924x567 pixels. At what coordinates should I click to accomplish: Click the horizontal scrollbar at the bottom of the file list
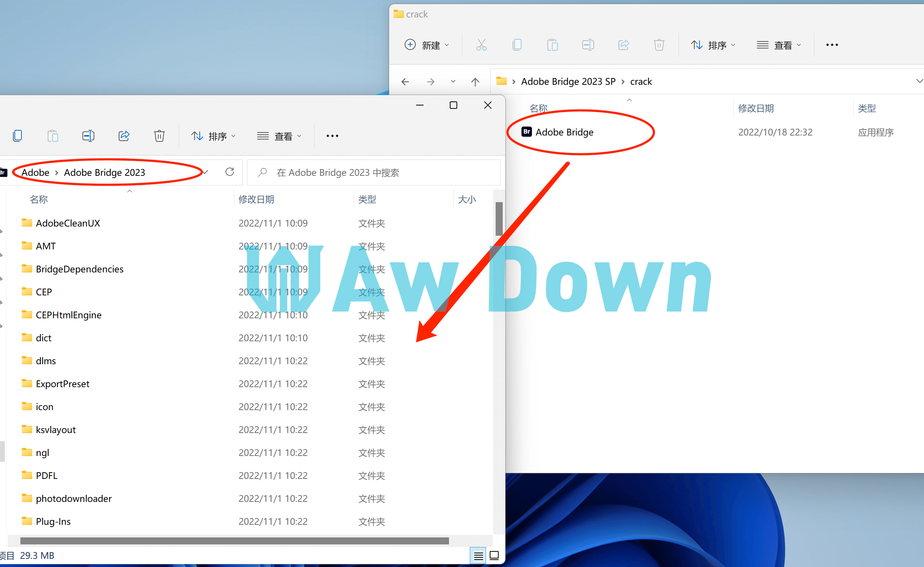tap(235, 541)
